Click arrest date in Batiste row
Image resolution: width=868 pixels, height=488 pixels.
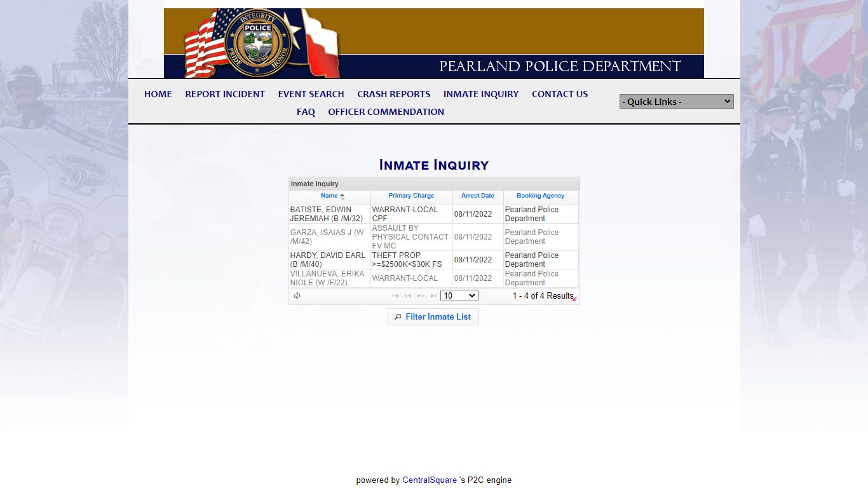tap(478, 214)
